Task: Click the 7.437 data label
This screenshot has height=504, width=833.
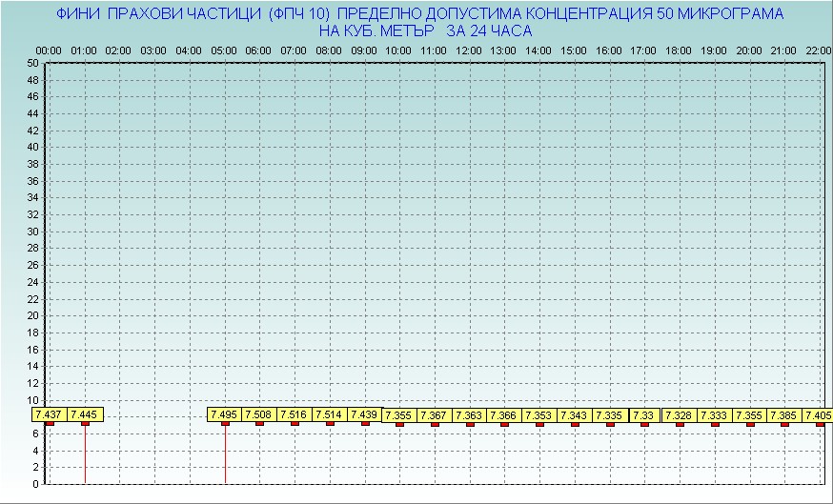Action: click(49, 414)
